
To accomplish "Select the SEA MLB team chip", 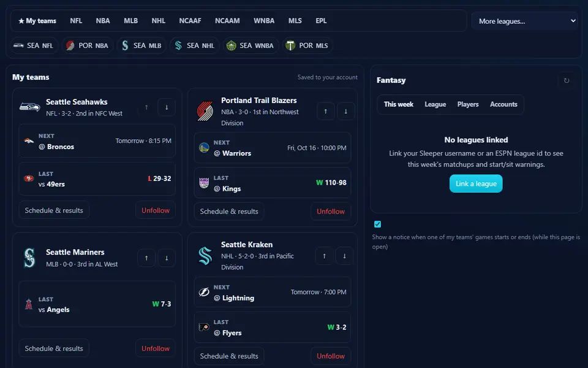I will point(141,45).
